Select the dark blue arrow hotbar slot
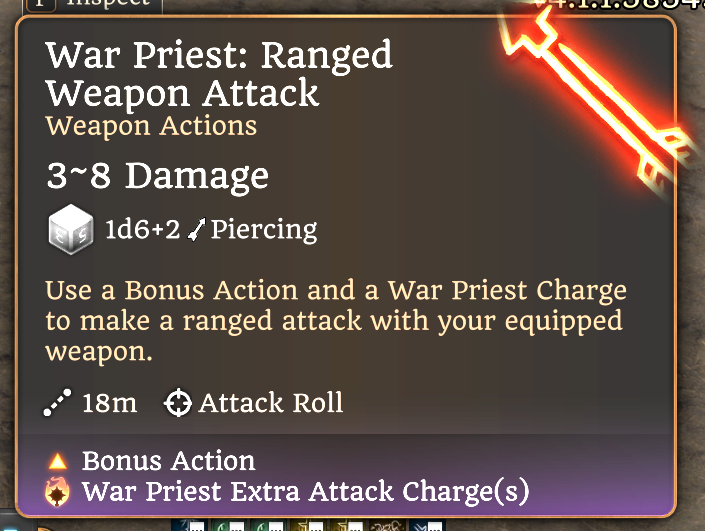 (426, 525)
